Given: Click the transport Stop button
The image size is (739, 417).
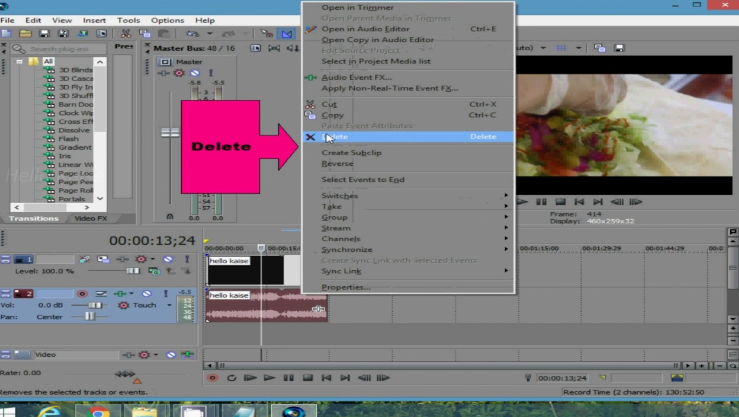Looking at the screenshot, I should click(x=308, y=378).
